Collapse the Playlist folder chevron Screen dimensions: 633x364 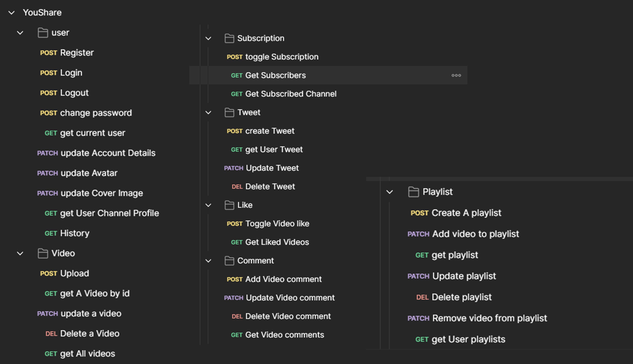[389, 192]
